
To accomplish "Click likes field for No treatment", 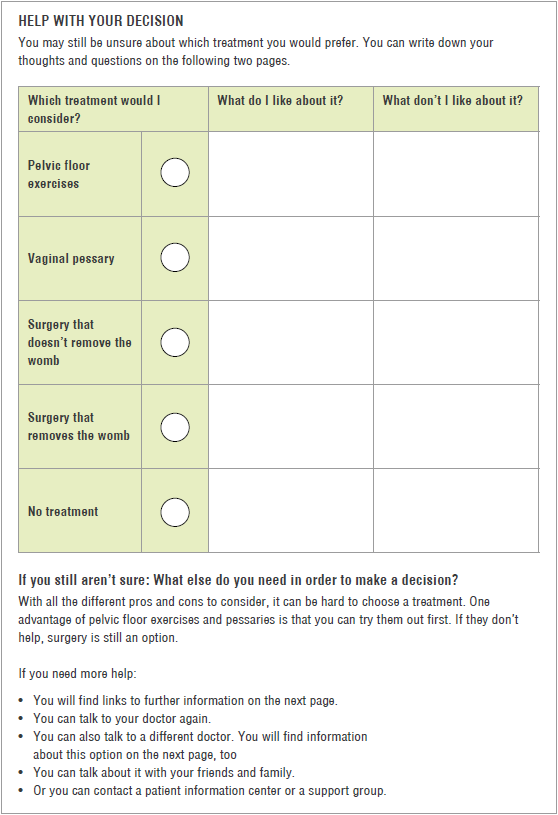I will click(291, 510).
